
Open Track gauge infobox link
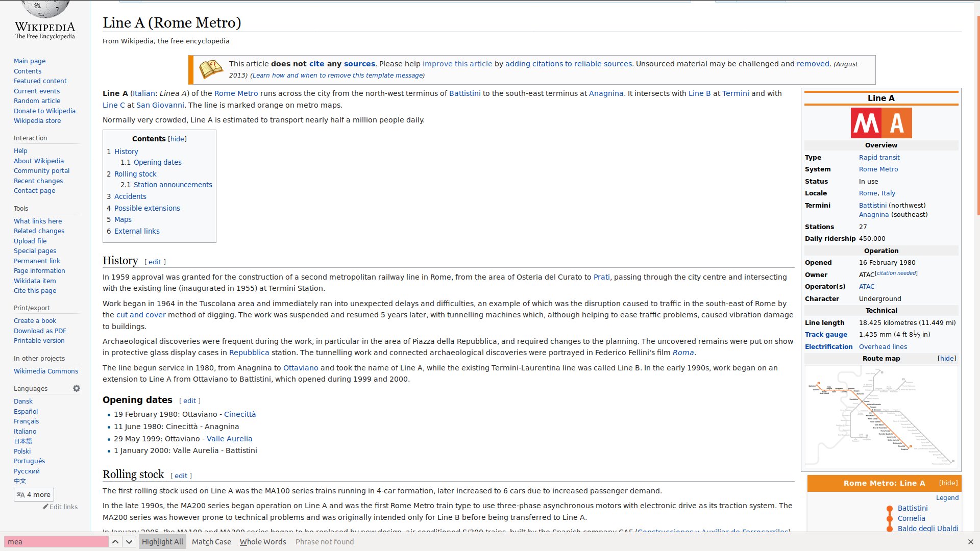826,335
